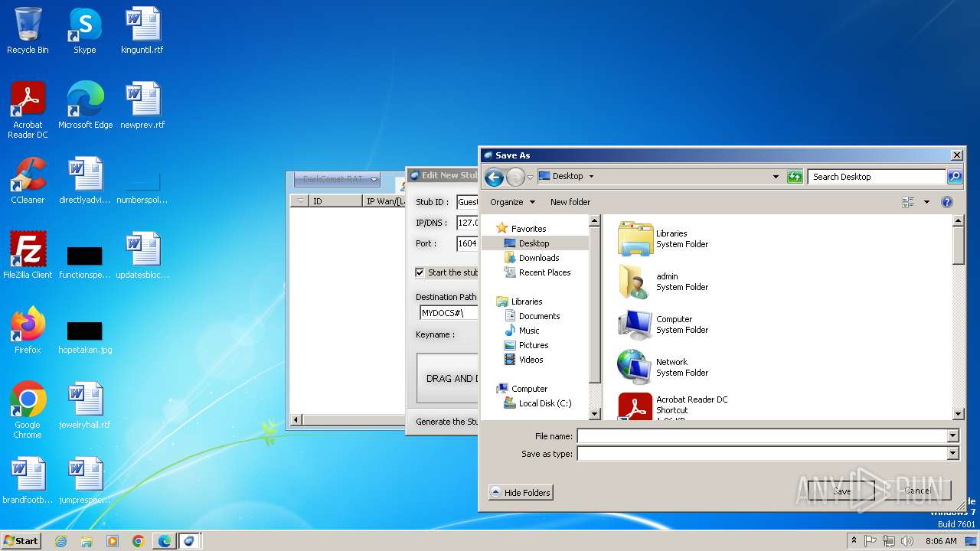Open the Recycle Bin desktop icon
The image size is (980, 551).
(x=28, y=31)
